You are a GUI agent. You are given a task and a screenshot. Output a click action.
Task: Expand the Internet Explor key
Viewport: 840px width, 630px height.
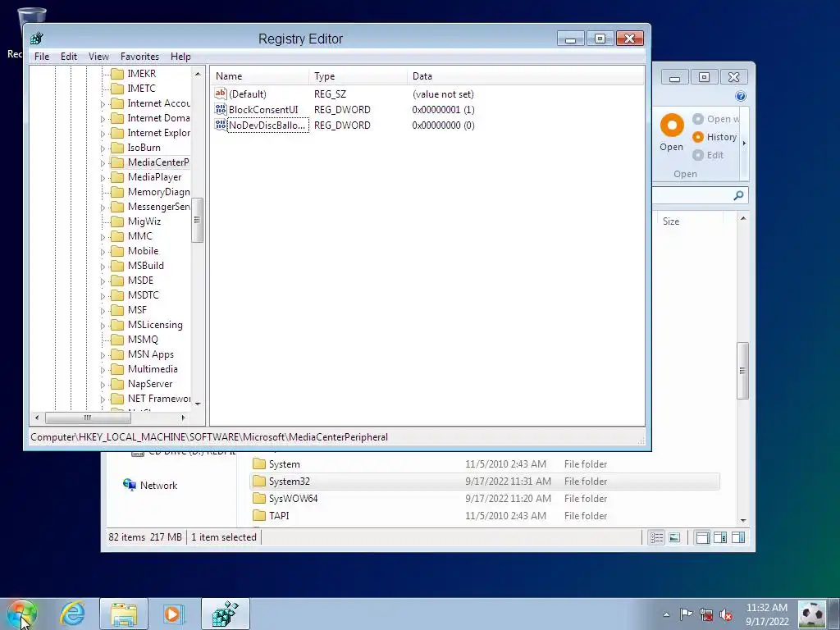point(103,134)
